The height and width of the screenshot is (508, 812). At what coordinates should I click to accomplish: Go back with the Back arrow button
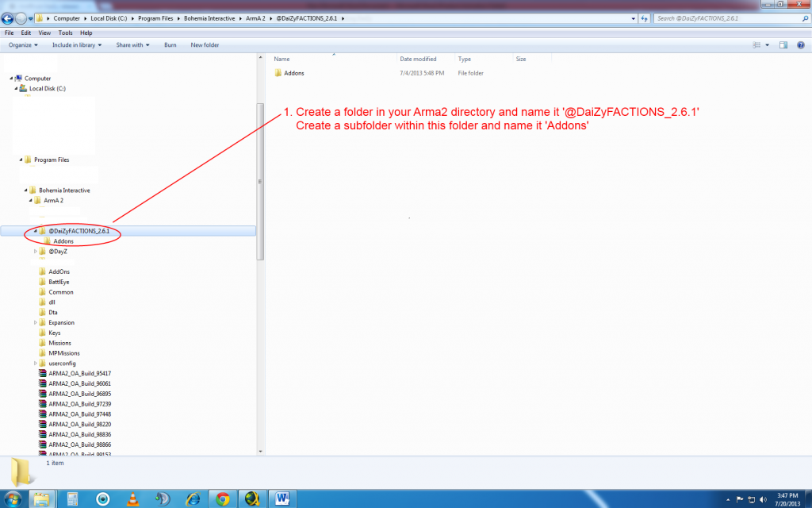click(x=7, y=19)
